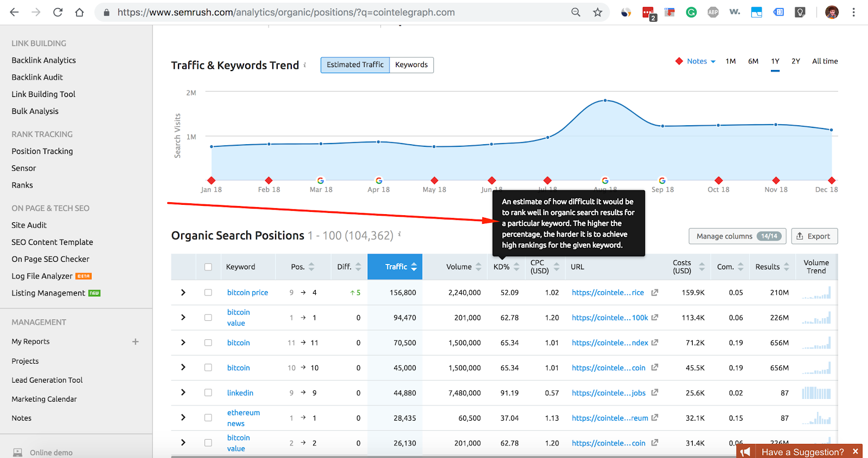Open the user profile avatar
This screenshot has height=458, width=868.
point(832,12)
